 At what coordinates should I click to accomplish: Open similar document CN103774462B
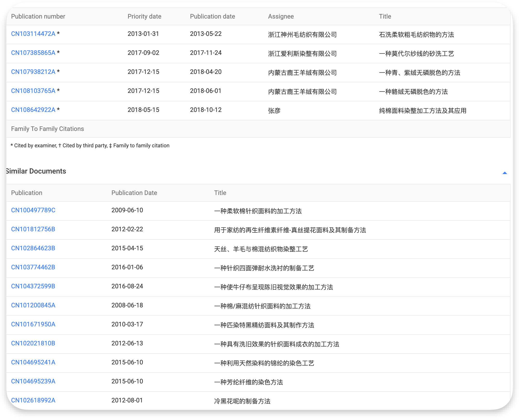pyautogui.click(x=33, y=267)
